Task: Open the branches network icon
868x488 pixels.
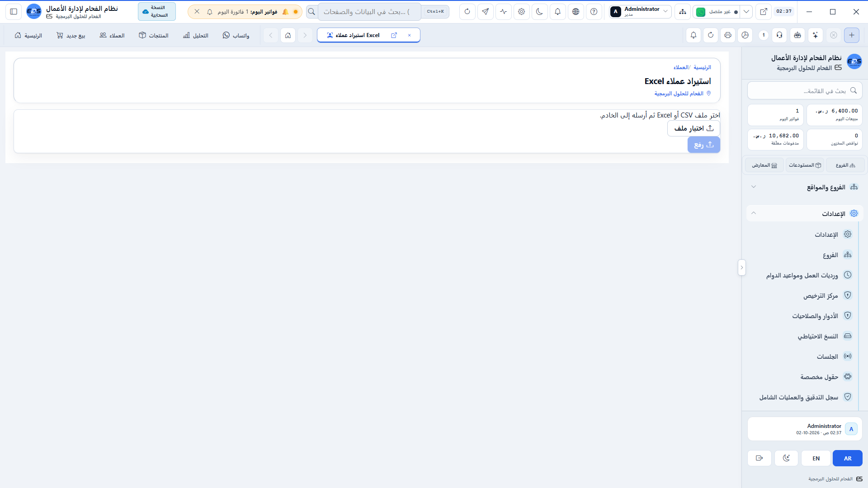Action: click(x=683, y=12)
